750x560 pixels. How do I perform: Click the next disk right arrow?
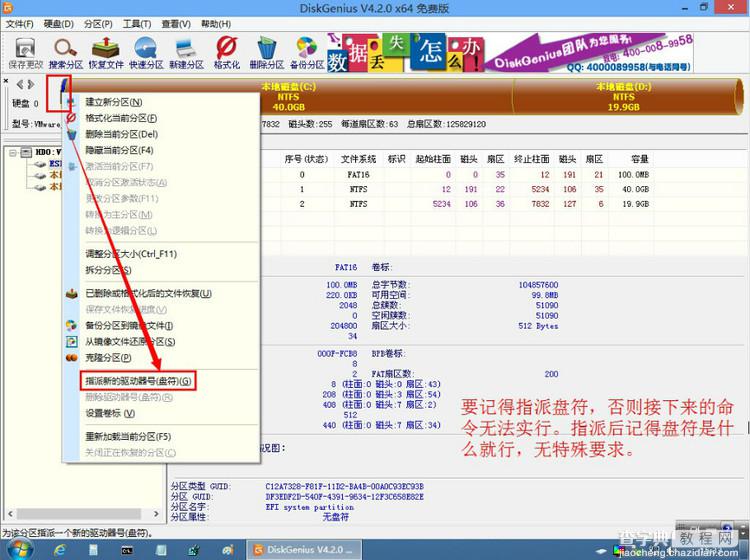31,85
